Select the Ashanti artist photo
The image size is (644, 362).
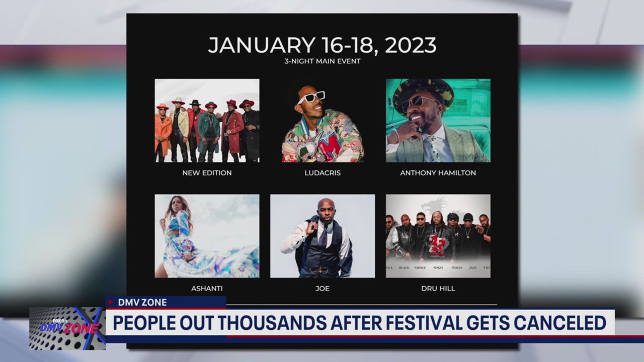[x=207, y=235]
